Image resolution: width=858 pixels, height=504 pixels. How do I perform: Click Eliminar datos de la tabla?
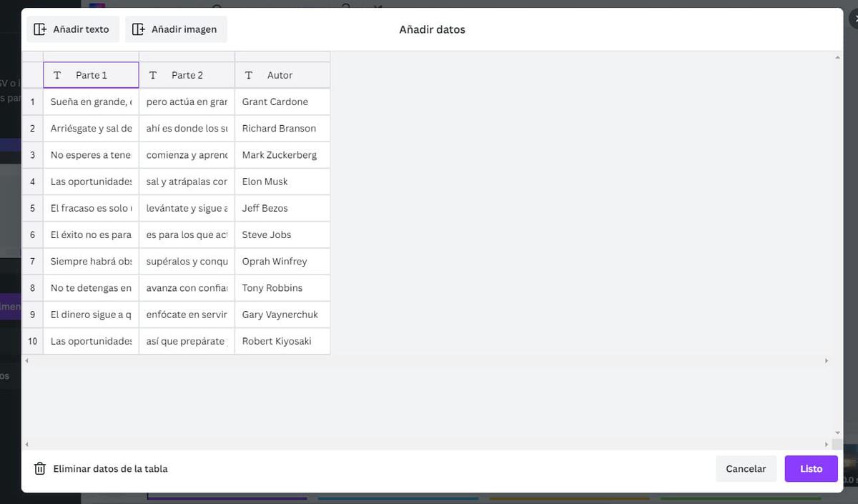(110, 469)
